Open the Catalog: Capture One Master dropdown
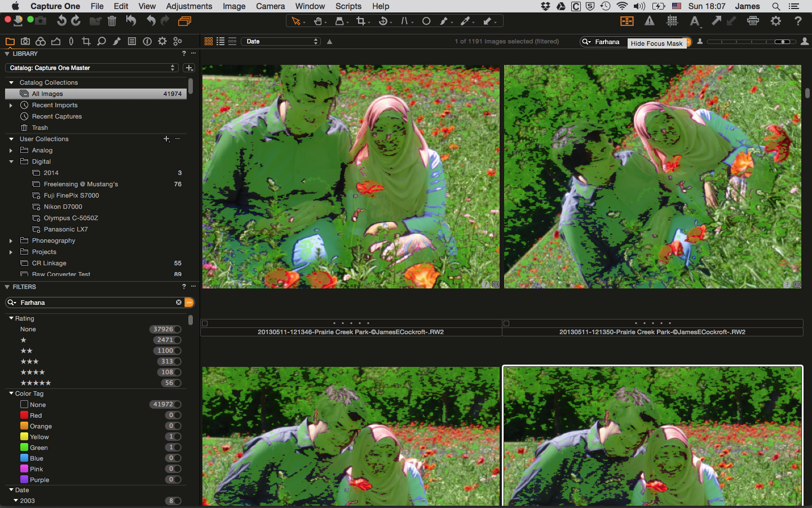This screenshot has width=812, height=508. [92, 68]
